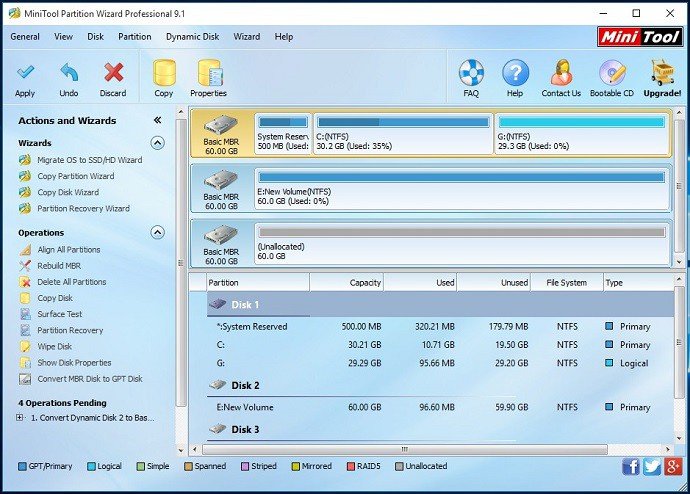Image resolution: width=690 pixels, height=494 pixels.
Task: Expand pending operation 1 tree node
Action: (x=19, y=417)
